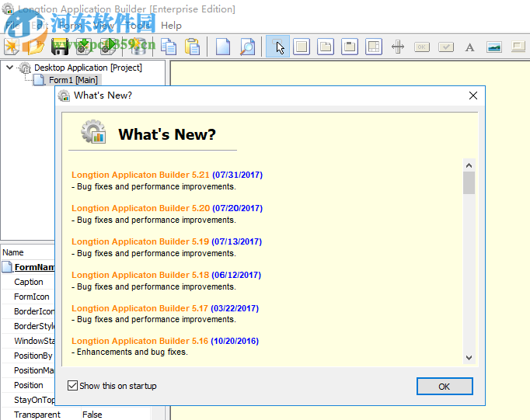Click the Preview Form magnifier icon
Image resolution: width=530 pixels, height=420 pixels.
(247, 47)
